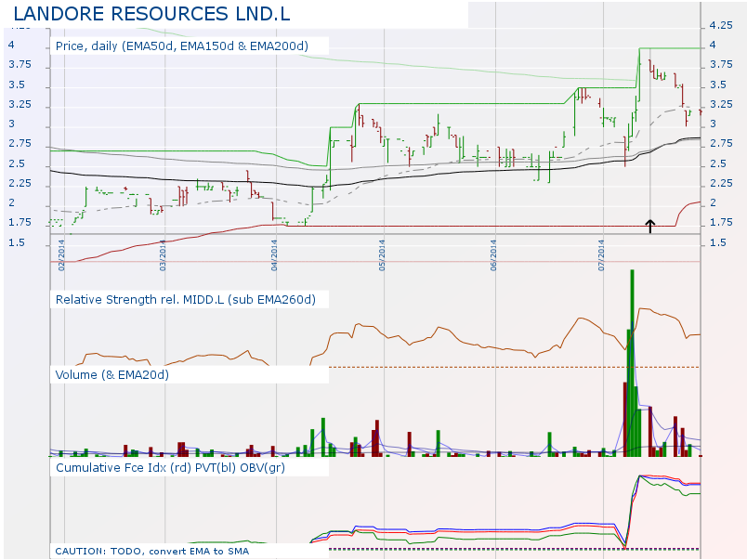747x560 pixels.
Task: Click the 3.75 price label on left axis
Action: 20,64
